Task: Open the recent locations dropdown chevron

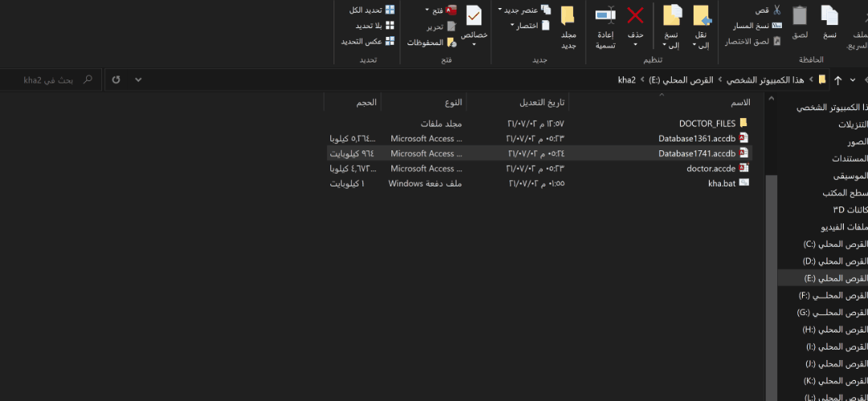Action: [x=852, y=80]
